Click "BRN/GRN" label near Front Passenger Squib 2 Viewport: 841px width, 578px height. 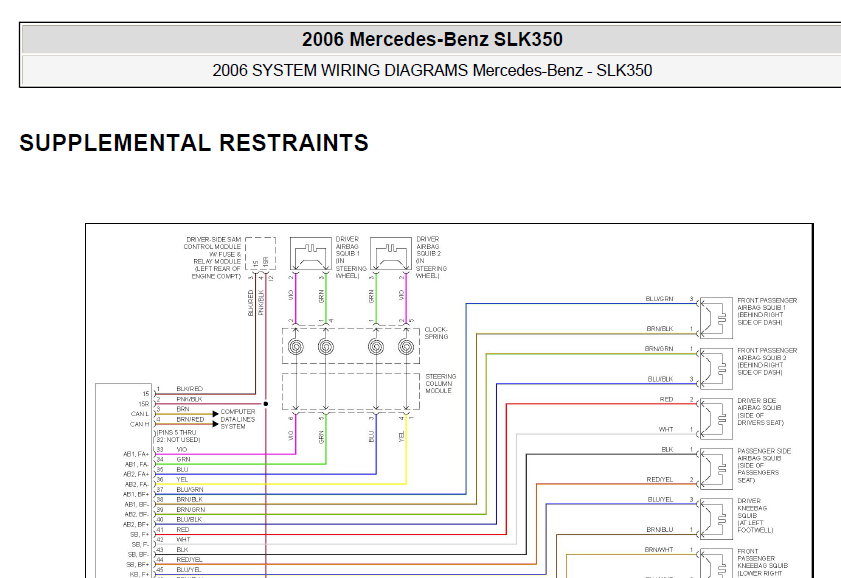(x=659, y=349)
